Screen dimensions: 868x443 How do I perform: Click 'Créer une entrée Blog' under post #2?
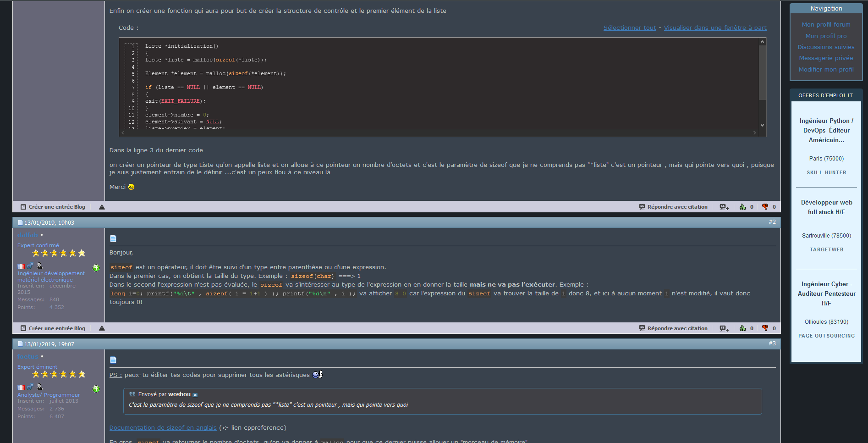[x=53, y=328]
